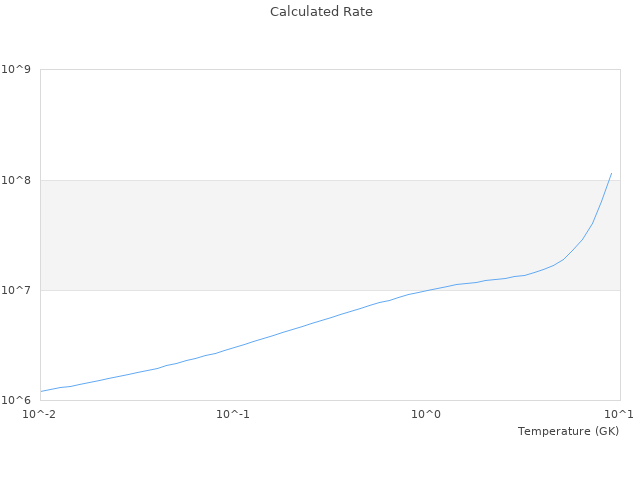This screenshot has height=480, width=640.
Task: Click the 10^-1 x-axis tick label
Action: pyautogui.click(x=233, y=414)
